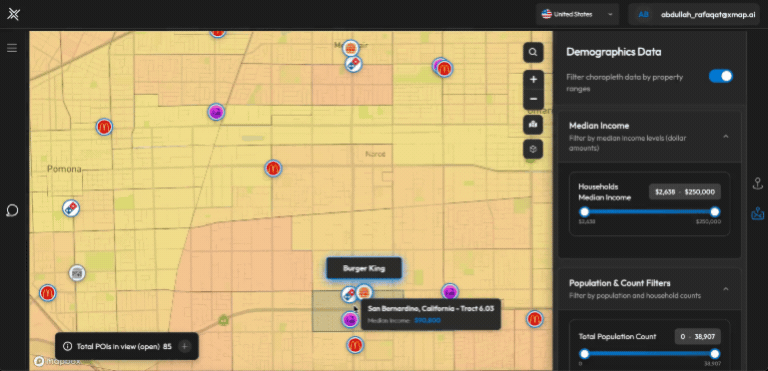This screenshot has height=371, width=768.
Task: Collapse the Population & Count Filters section
Action: (x=726, y=289)
